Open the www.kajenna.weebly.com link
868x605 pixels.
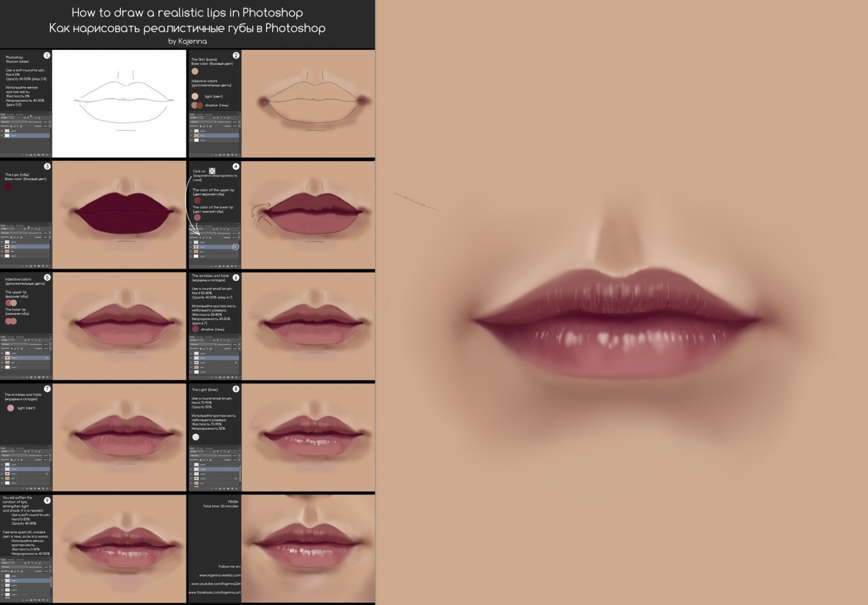pyautogui.click(x=220, y=575)
